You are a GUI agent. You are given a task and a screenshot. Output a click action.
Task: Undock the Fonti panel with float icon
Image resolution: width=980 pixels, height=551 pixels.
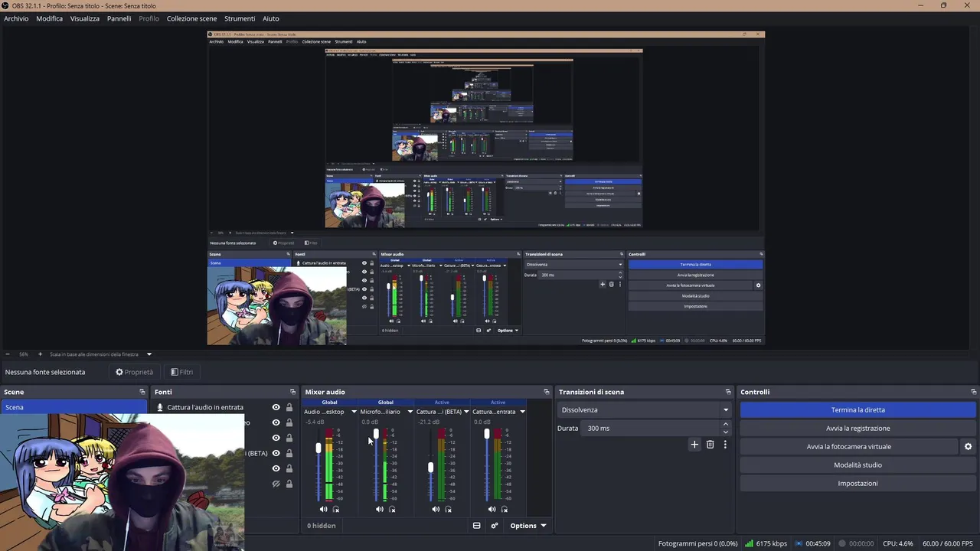tap(292, 392)
